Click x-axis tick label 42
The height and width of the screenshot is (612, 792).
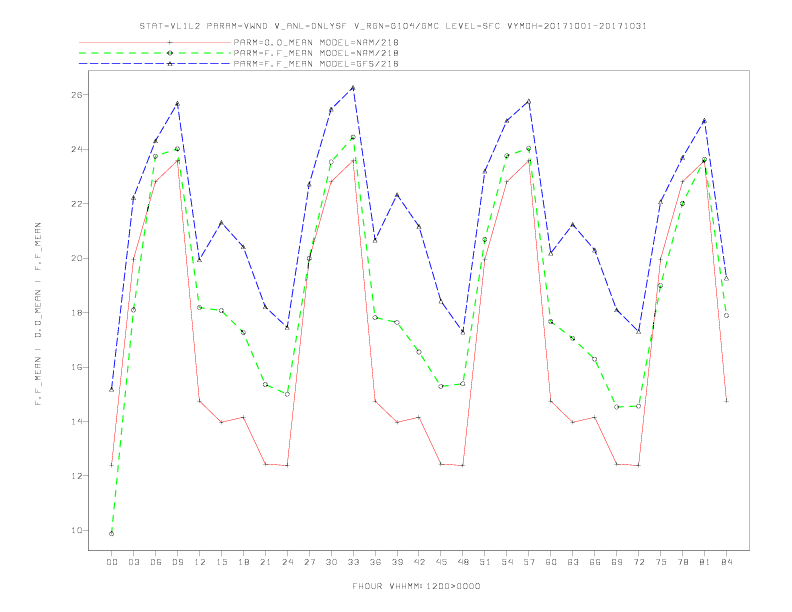point(419,562)
